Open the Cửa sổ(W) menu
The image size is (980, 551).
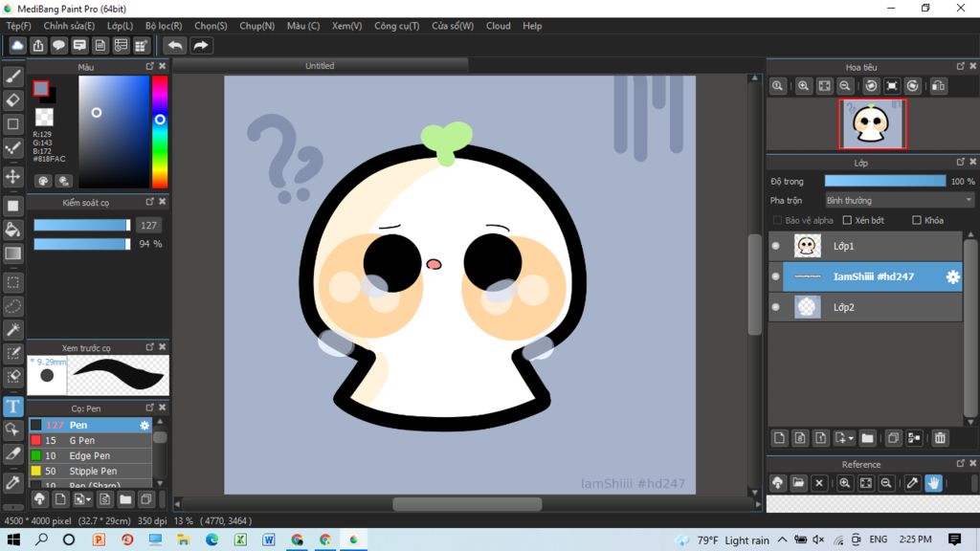click(453, 26)
